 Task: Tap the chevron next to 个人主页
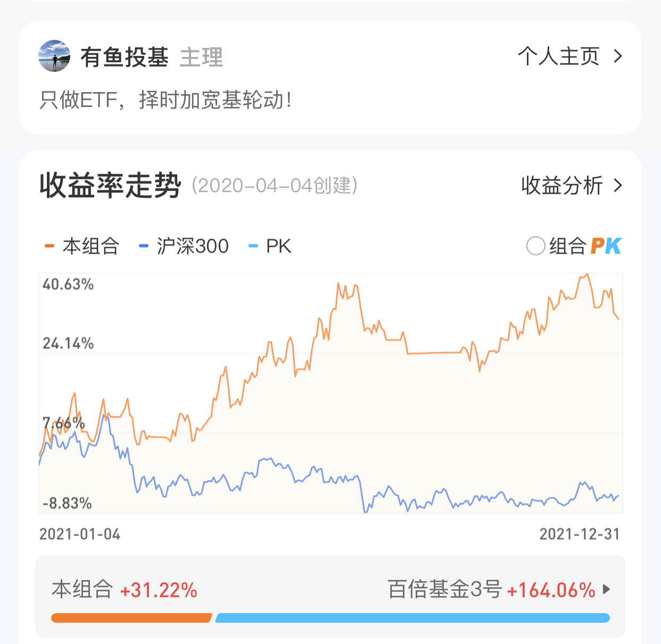click(618, 56)
